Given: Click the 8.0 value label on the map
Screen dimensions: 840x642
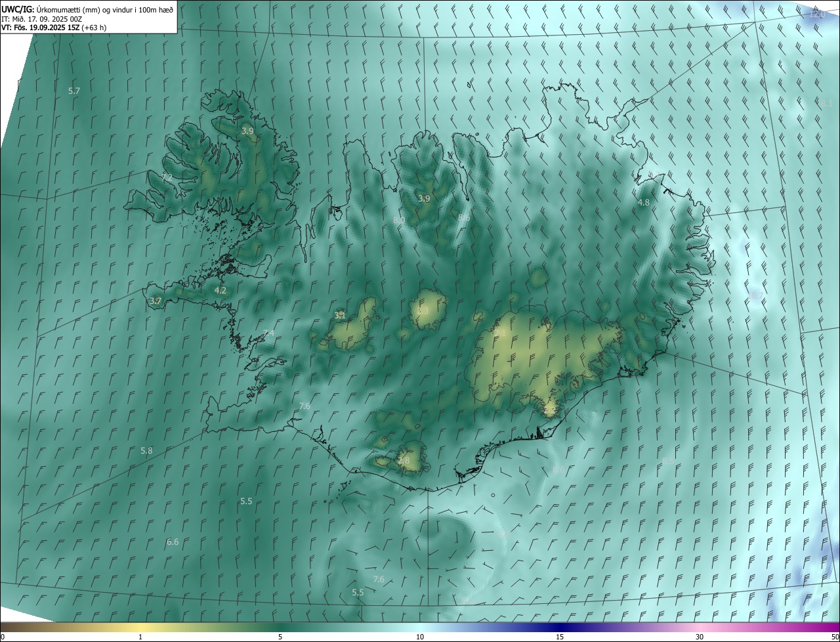Looking at the screenshot, I should [x=399, y=220].
